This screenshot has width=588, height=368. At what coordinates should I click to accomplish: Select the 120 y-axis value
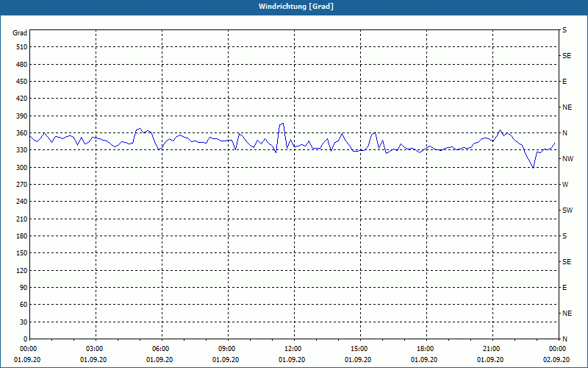click(22, 270)
